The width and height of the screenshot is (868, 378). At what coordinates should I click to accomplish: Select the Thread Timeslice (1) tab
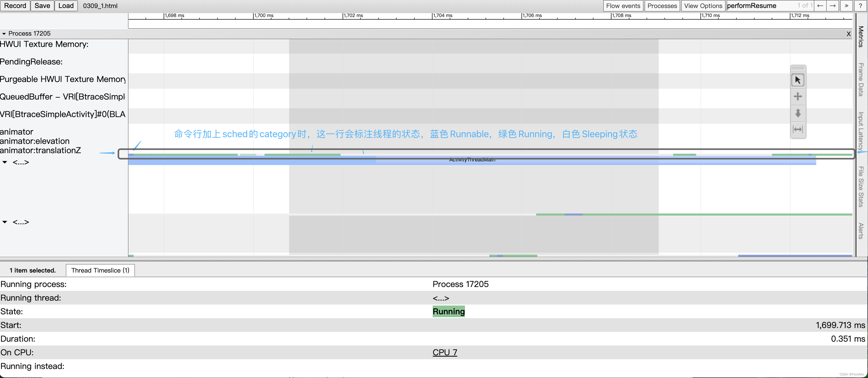pos(100,270)
